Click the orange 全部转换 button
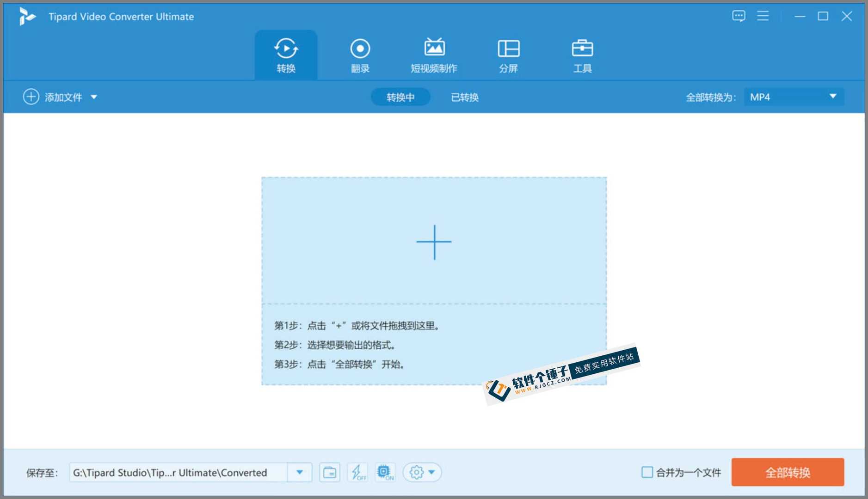 point(788,472)
